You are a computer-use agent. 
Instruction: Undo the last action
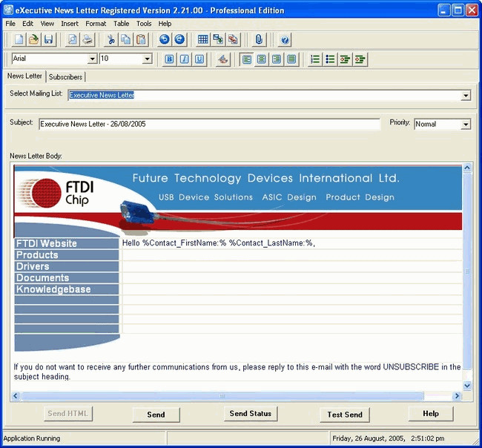coord(165,39)
